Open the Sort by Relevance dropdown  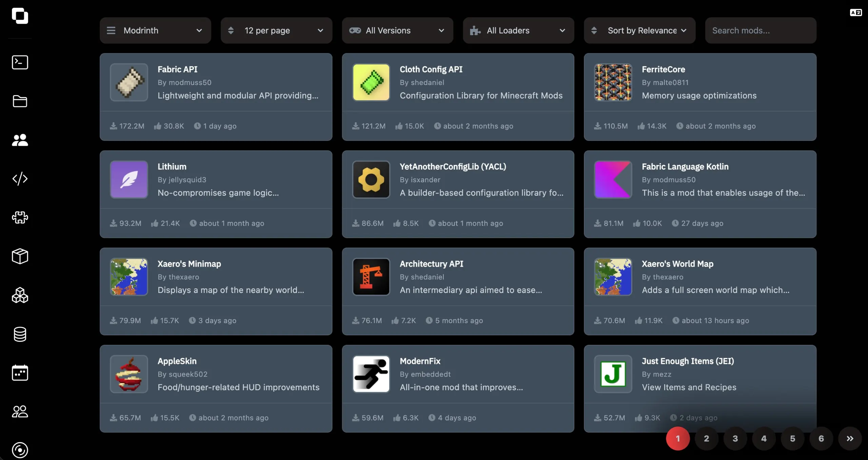point(639,30)
